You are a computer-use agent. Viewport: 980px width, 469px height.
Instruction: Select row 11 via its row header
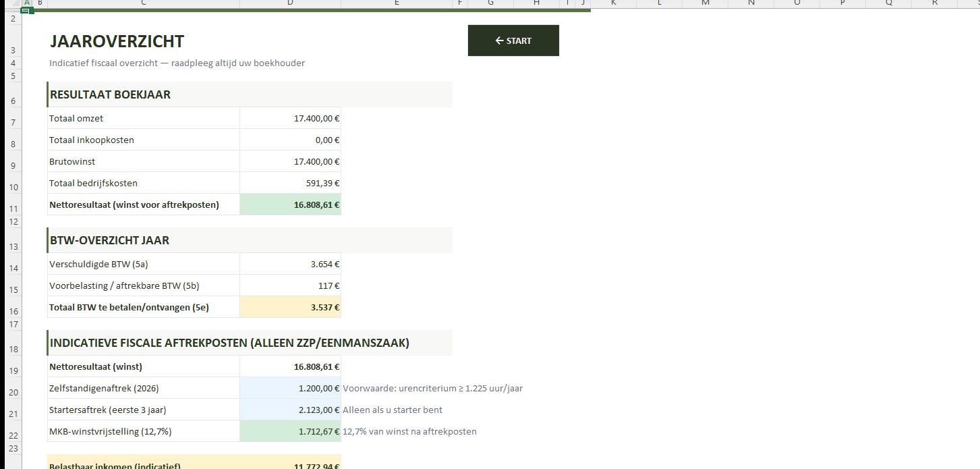(x=11, y=209)
